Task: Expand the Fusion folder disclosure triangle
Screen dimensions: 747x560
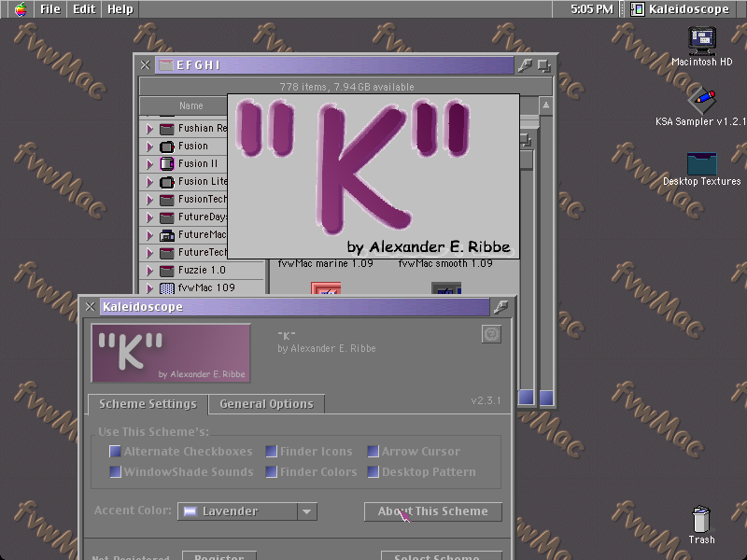Action: coord(149,147)
